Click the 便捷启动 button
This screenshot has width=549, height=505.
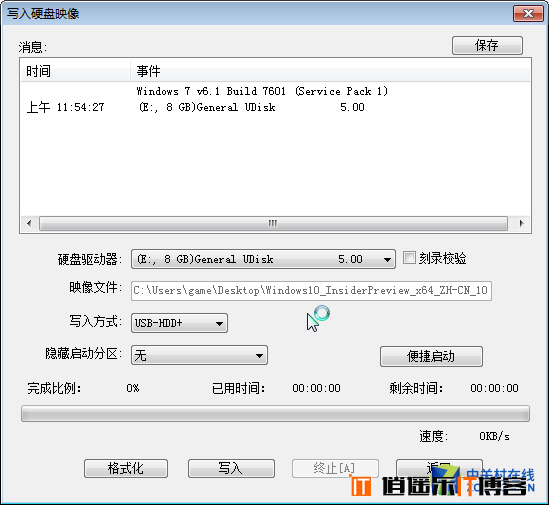click(431, 357)
